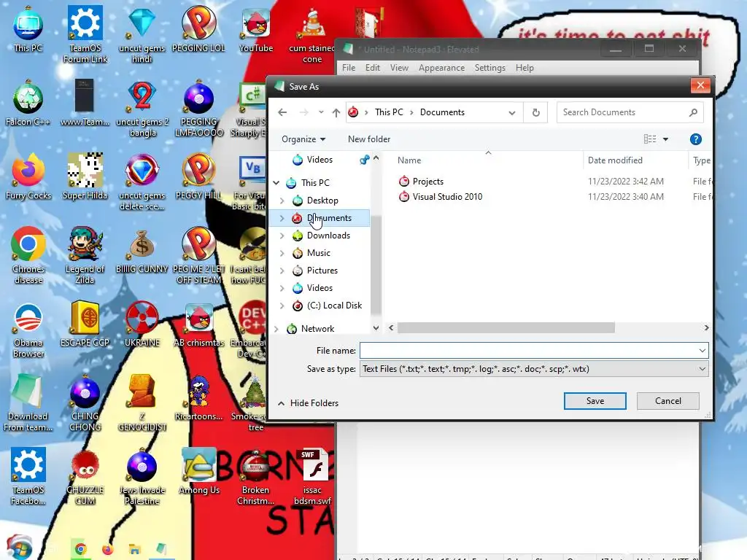Open the Notepad3 File menu
The image size is (747, 560).
(x=349, y=68)
